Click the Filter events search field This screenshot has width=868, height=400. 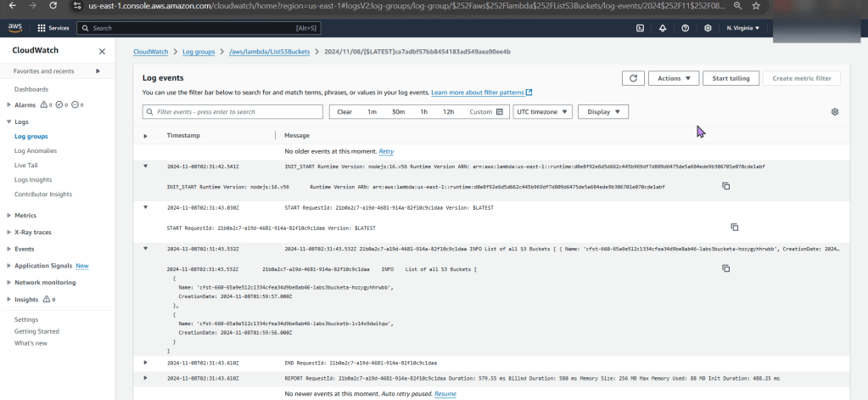(233, 112)
